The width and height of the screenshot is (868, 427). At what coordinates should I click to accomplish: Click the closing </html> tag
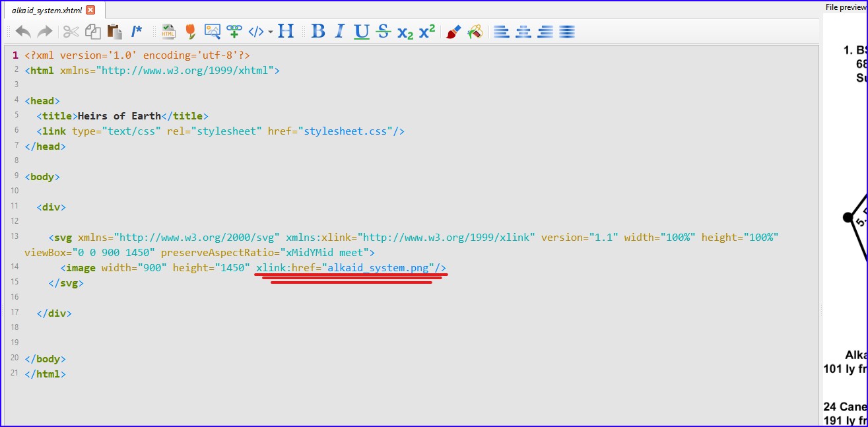point(45,374)
